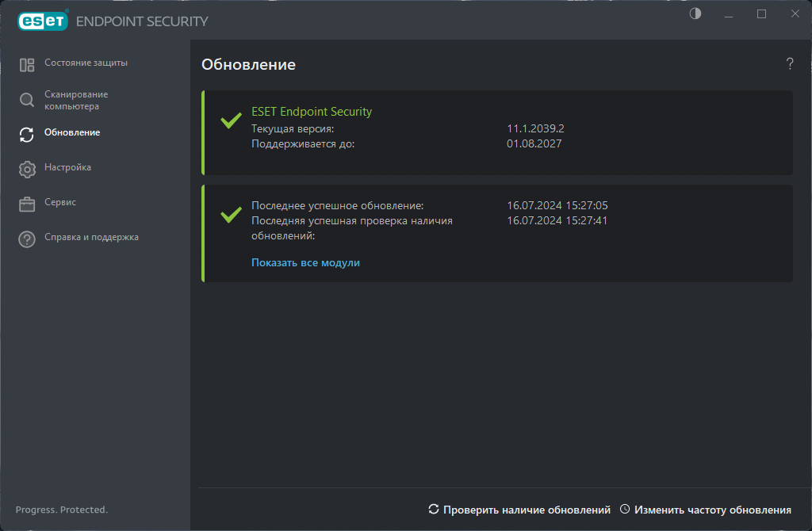Click Проверить наличие обновлений
The image size is (812, 531).
pos(527,510)
